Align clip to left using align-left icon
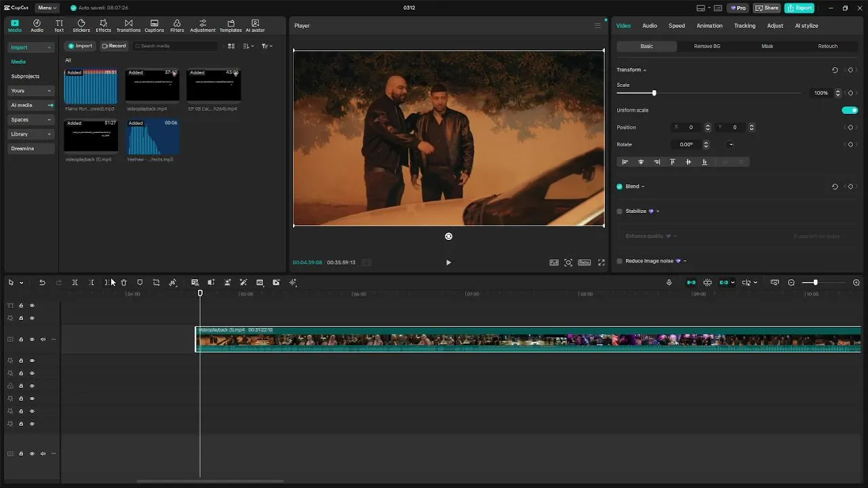Image resolution: width=868 pixels, height=488 pixels. 625,162
